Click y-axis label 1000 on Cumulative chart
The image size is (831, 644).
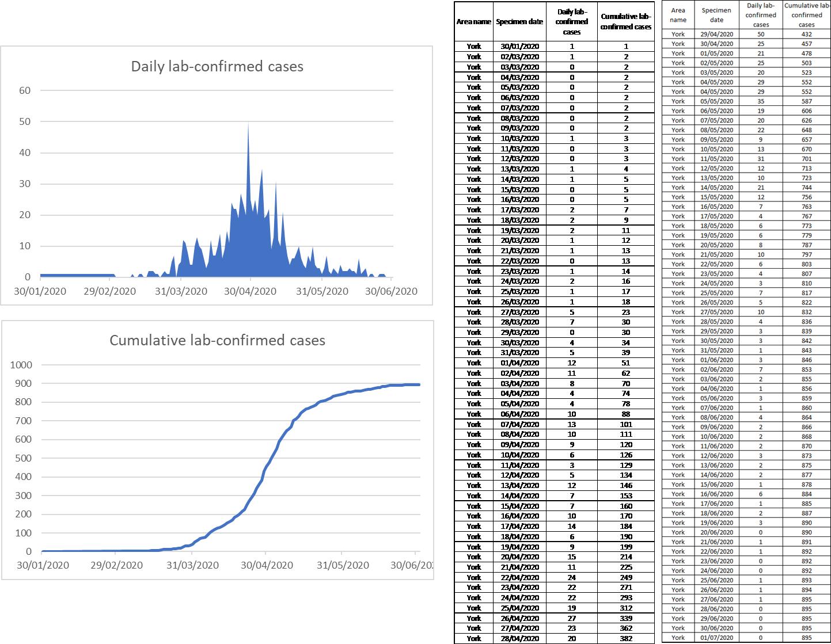[x=22, y=365]
